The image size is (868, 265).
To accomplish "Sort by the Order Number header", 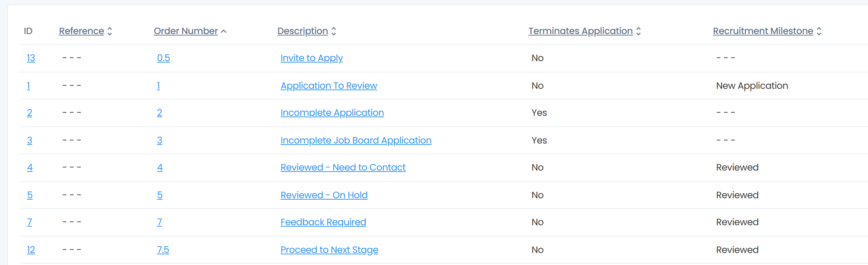I will pos(186,31).
